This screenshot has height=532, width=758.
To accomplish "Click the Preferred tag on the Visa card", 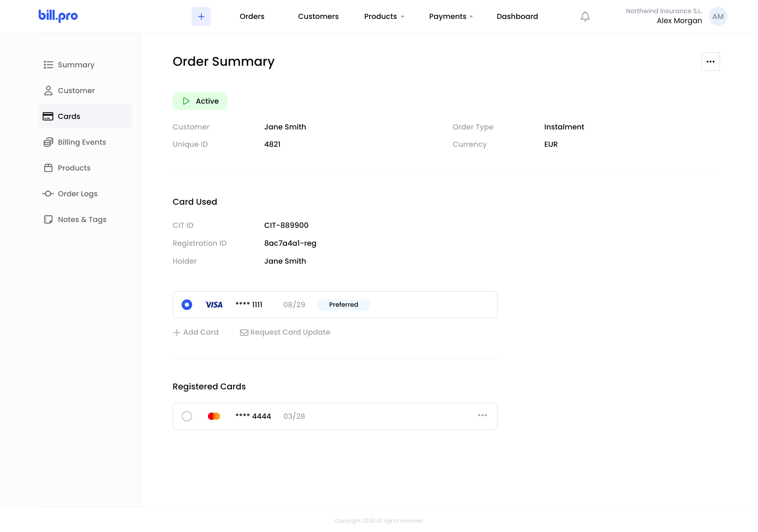I will (x=344, y=305).
